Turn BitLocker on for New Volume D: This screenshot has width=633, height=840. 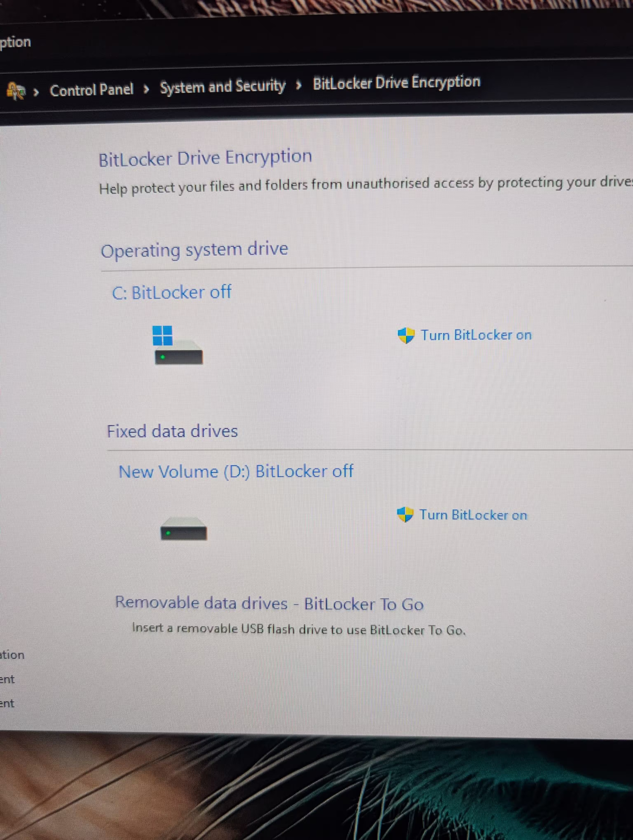(473, 515)
